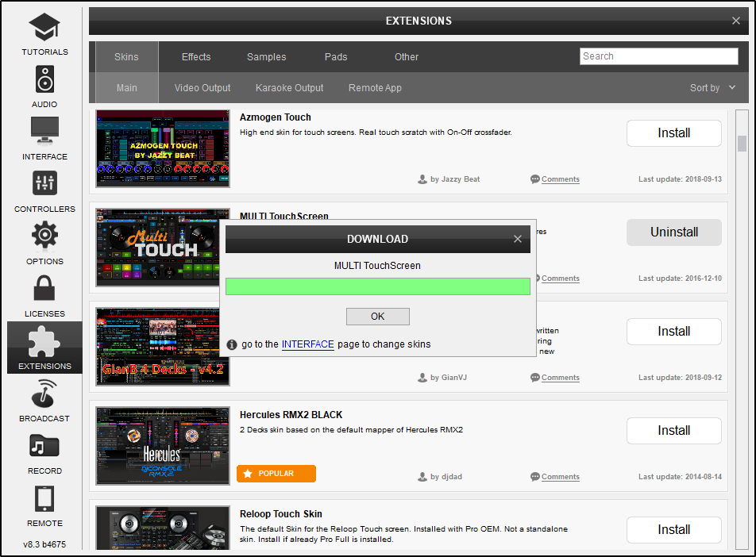Open the Record music folder icon
The image size is (756, 557).
pos(44,446)
